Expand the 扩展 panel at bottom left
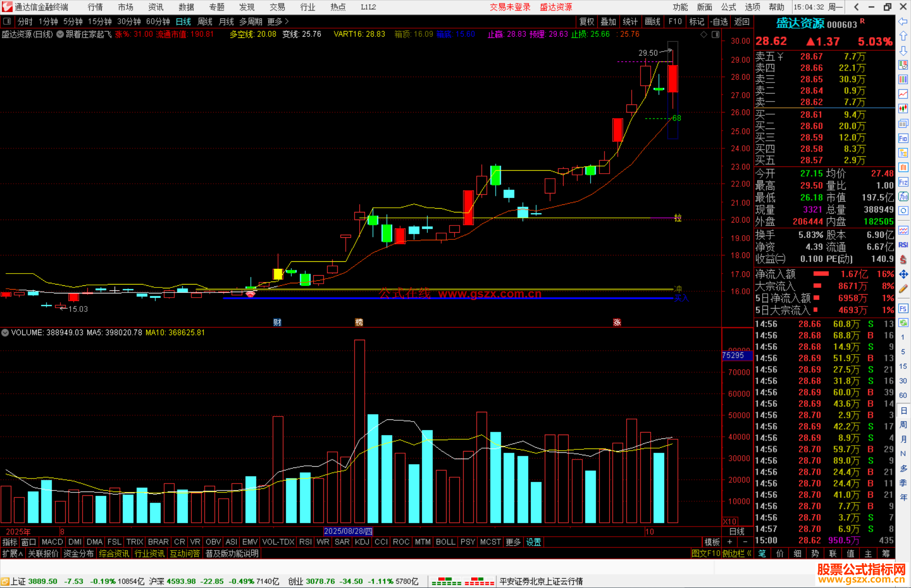Image resolution: width=911 pixels, height=588 pixels. point(13,553)
